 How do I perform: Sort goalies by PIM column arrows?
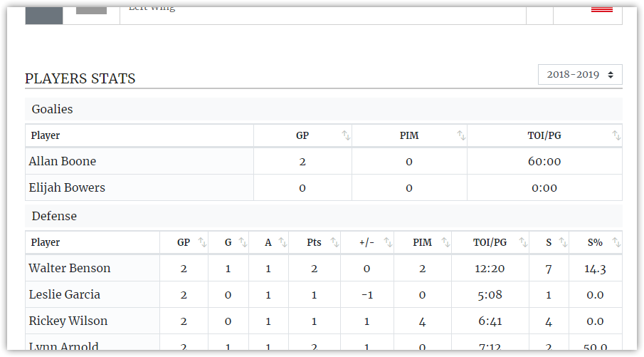[x=461, y=135]
